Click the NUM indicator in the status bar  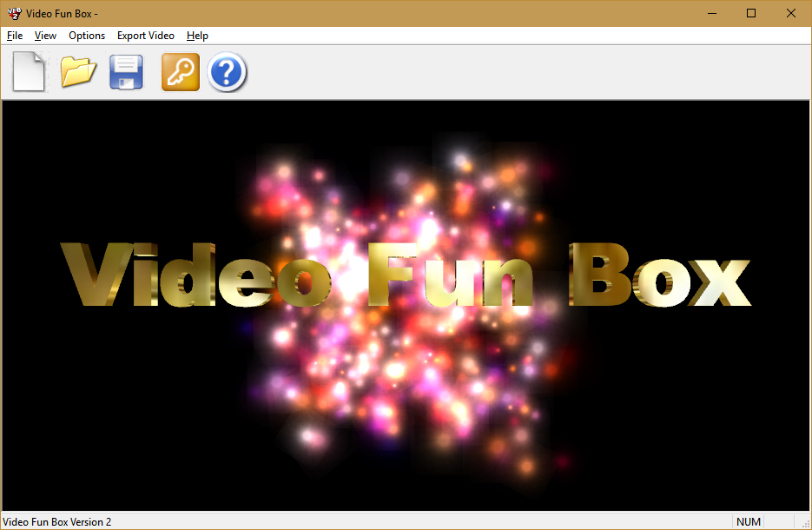point(749,521)
